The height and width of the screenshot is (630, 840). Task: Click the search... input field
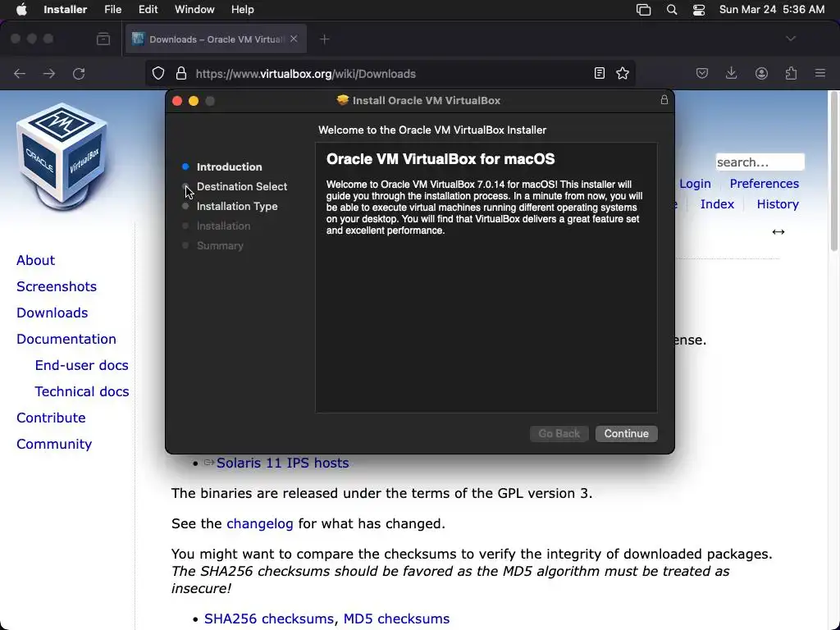click(x=760, y=162)
